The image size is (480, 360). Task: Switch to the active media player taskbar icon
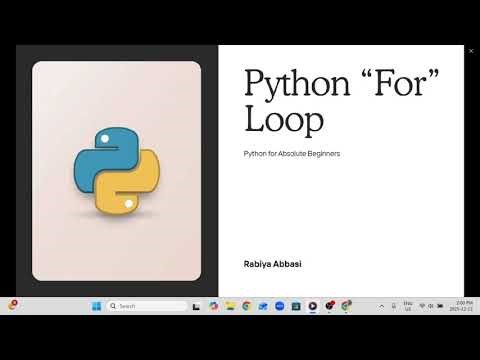click(x=313, y=306)
